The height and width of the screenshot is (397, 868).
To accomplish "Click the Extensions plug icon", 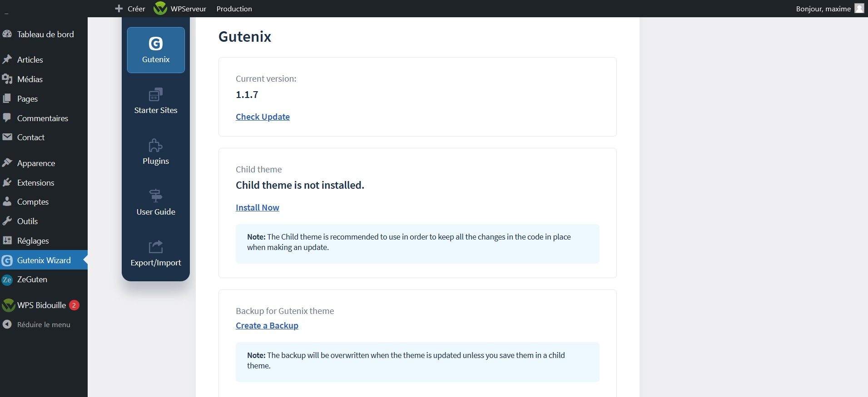I will 7,182.
